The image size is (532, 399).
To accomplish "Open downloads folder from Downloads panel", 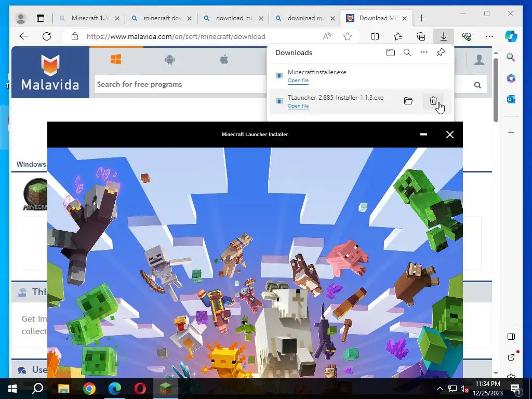I will (391, 52).
